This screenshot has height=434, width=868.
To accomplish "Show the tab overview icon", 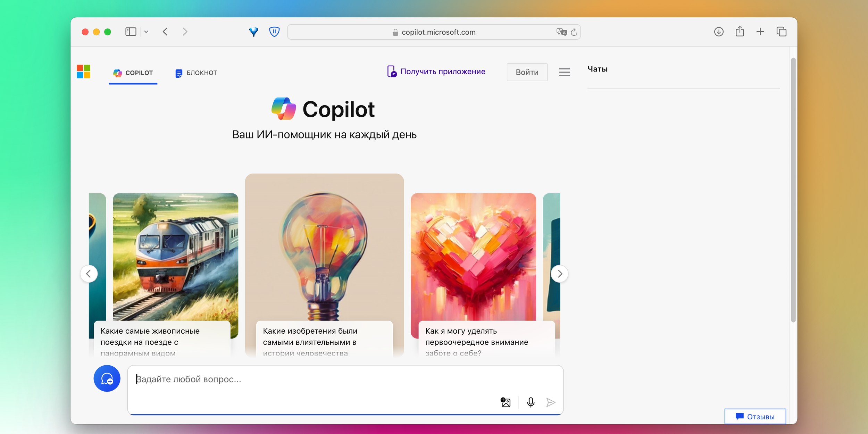I will click(781, 32).
